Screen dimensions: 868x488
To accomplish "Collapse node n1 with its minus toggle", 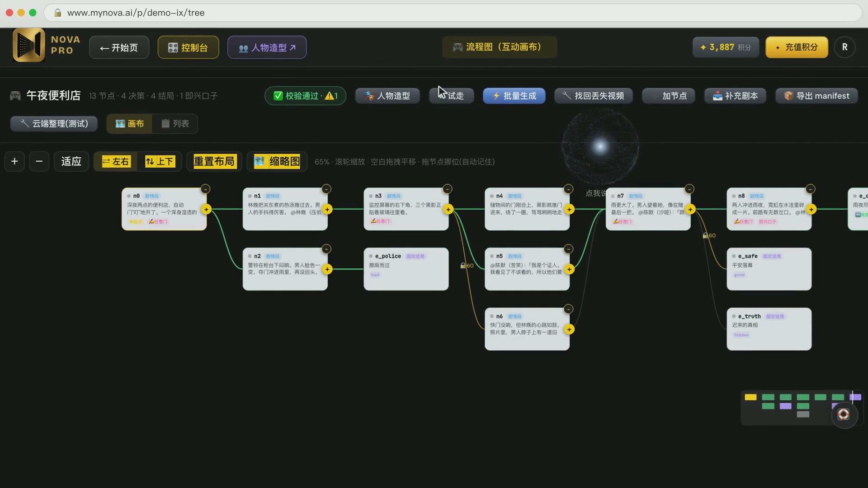I will [x=326, y=189].
